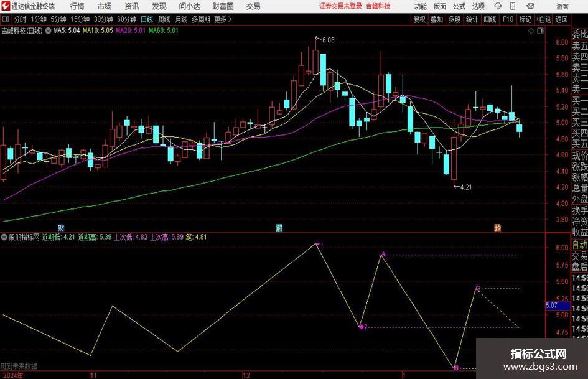Screen dimensions: 588x379
Task: Open the 交易 menu
Action: pyautogui.click(x=253, y=6)
